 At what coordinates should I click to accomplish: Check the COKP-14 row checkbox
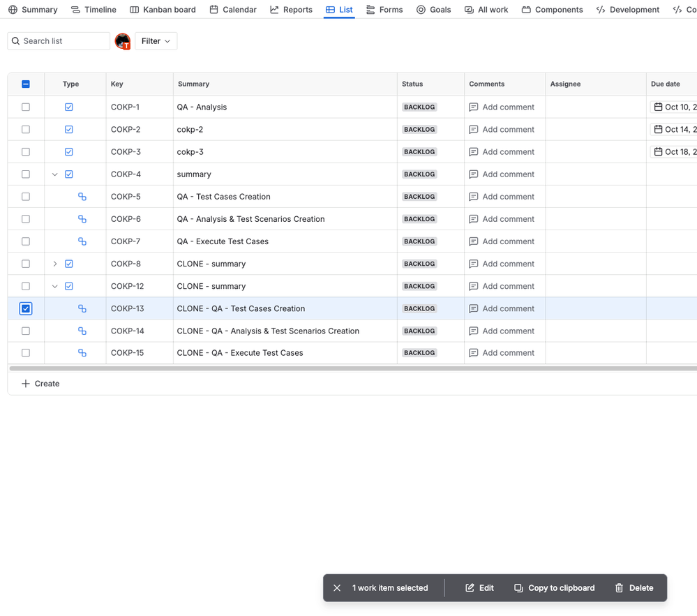(x=26, y=331)
